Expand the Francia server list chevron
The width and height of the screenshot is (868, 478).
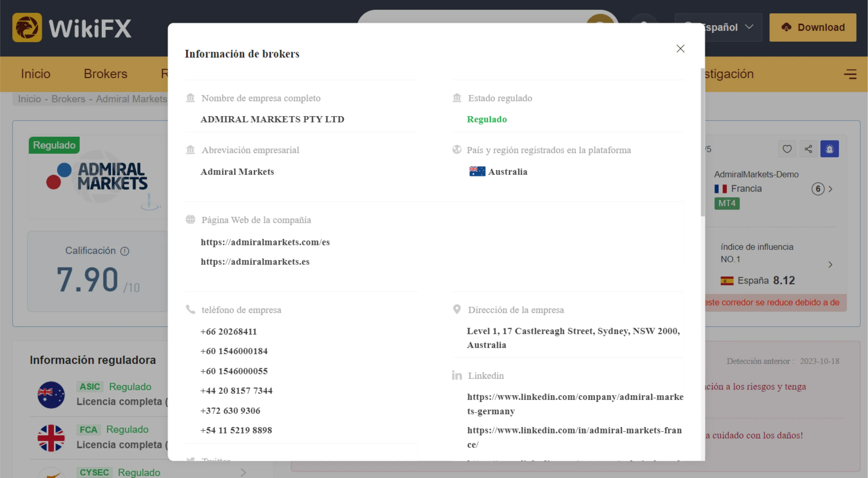point(830,189)
